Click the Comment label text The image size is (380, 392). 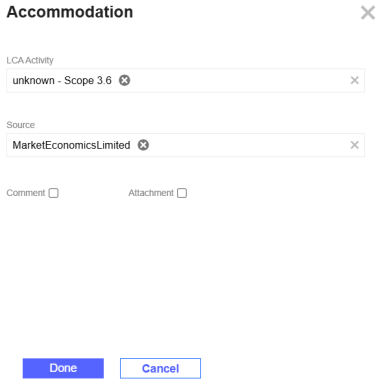point(26,193)
